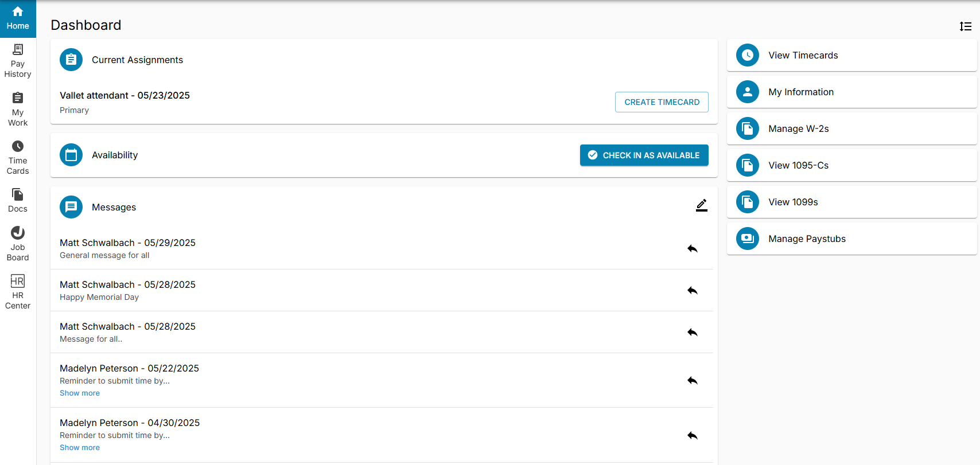Screen dimensions: 980x465
Task: Expand the 04/30/2025 message with Show more
Action: click(x=80, y=447)
